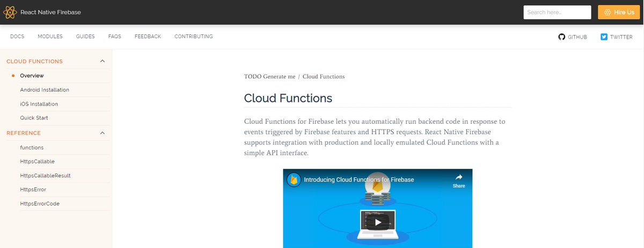Image resolution: width=644 pixels, height=248 pixels.
Task: Click the CLOUD FUNCTIONS sidebar heading text
Action: click(x=34, y=62)
